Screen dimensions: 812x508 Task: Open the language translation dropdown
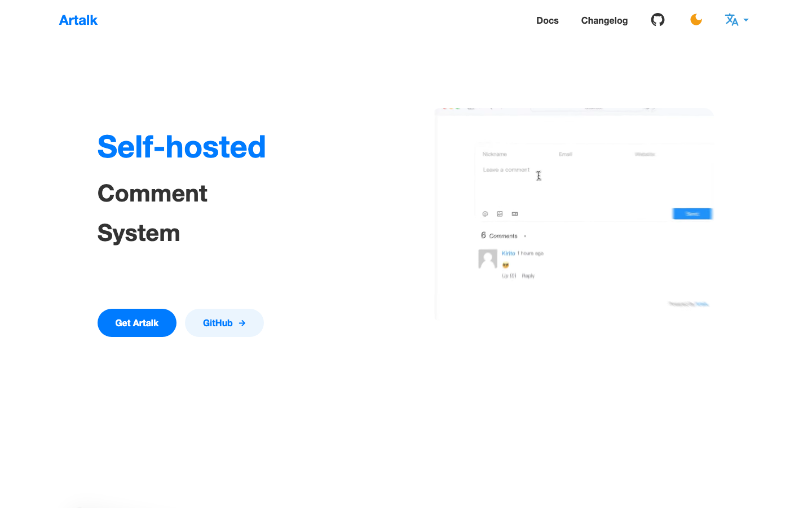point(736,20)
